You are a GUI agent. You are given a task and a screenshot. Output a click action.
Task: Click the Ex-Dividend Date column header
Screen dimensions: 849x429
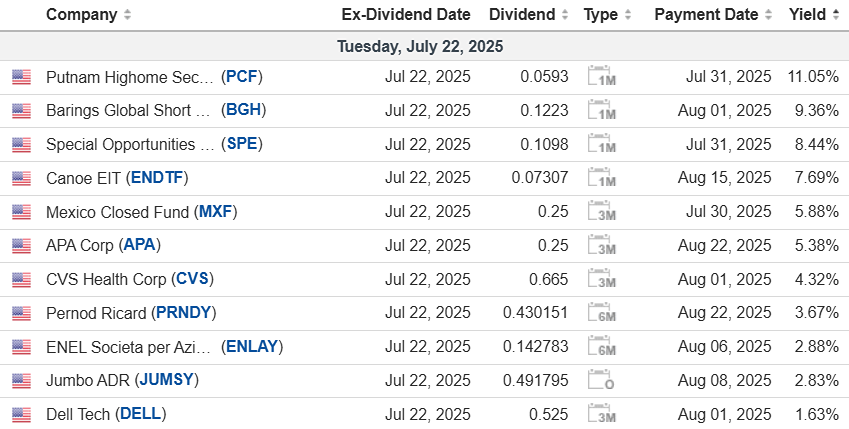click(405, 15)
